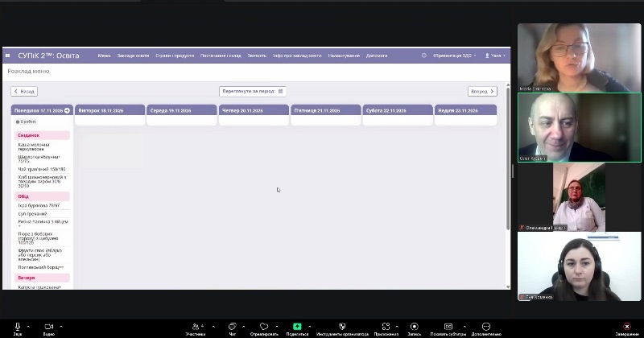Viewport: 644px width, 338px height.
Task: Select the Неділя 23.11 column header
Action: [466, 110]
